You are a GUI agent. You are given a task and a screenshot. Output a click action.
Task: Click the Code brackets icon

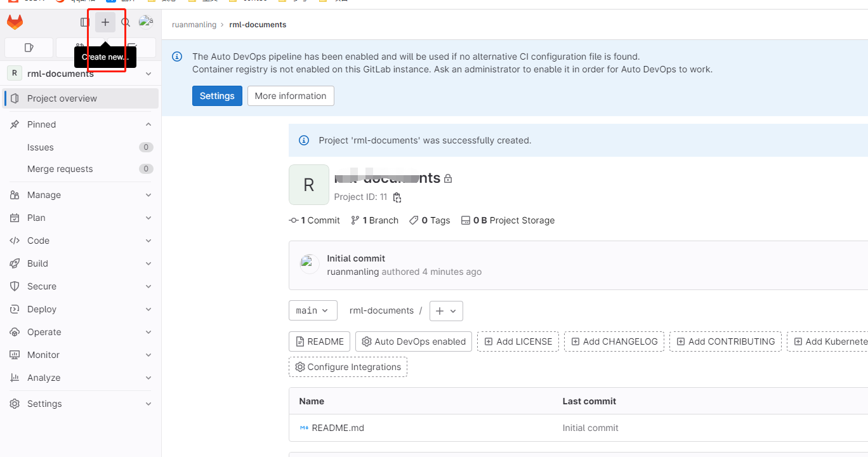click(x=15, y=241)
